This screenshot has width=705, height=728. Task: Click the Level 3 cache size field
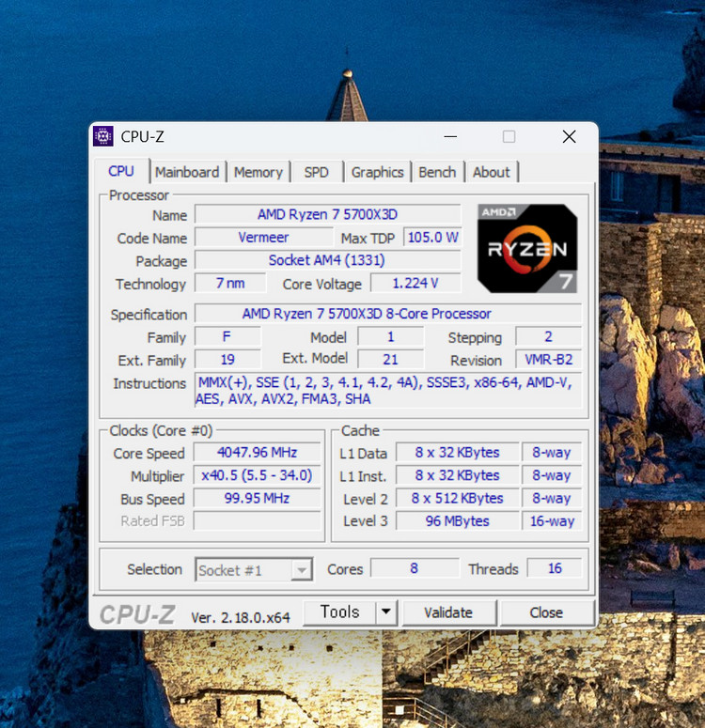(458, 520)
